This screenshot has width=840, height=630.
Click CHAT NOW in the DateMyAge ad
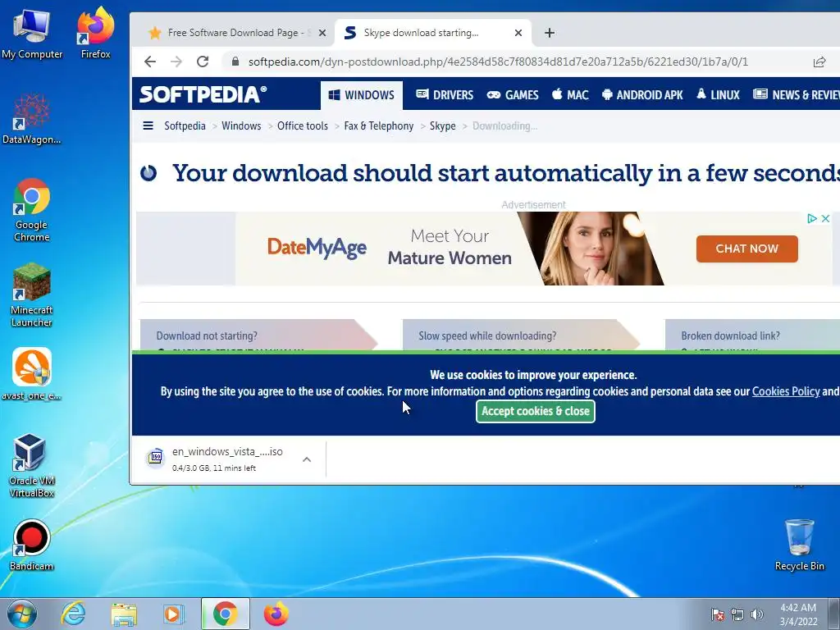pos(746,249)
